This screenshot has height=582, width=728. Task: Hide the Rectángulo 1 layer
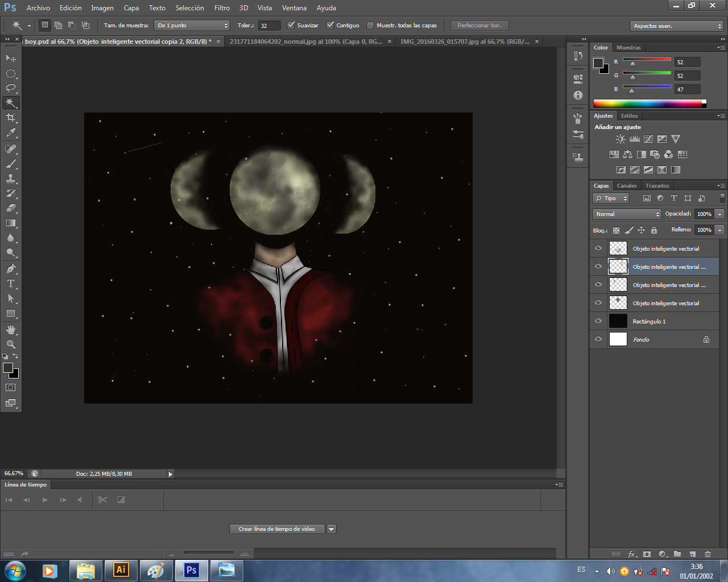(x=598, y=321)
